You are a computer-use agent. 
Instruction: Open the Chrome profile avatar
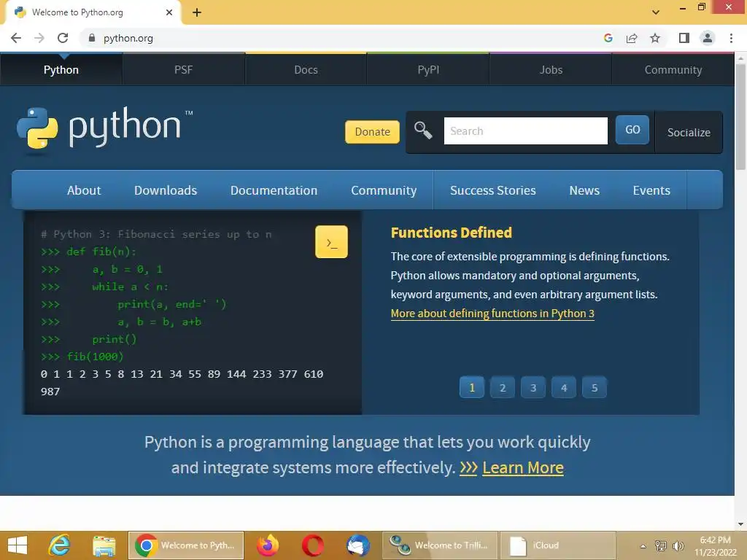click(x=708, y=38)
